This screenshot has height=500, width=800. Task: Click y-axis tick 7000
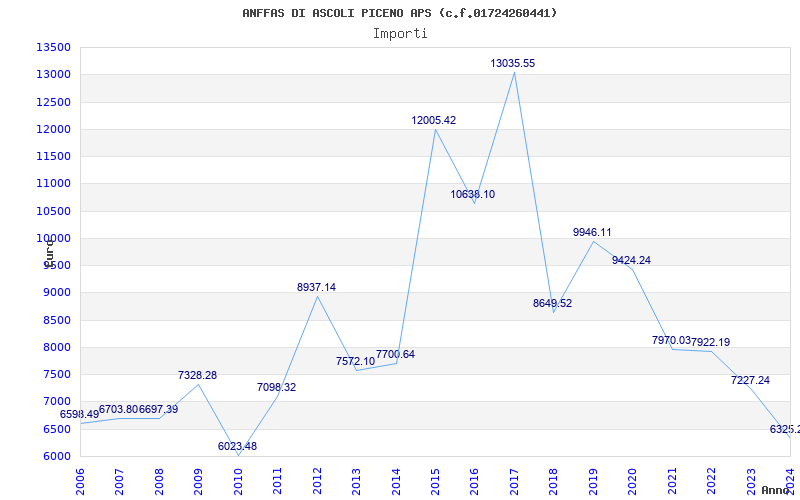click(x=56, y=402)
